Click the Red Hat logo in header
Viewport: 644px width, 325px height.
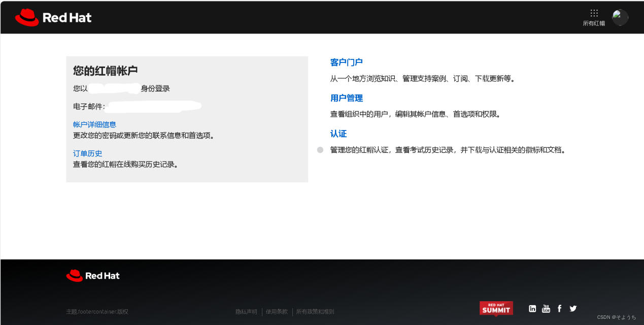click(x=53, y=17)
